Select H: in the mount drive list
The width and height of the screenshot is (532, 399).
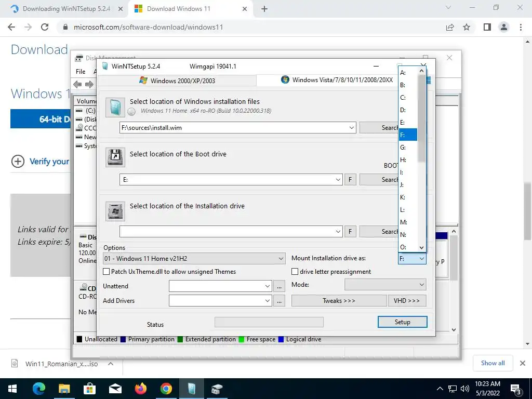coord(408,160)
